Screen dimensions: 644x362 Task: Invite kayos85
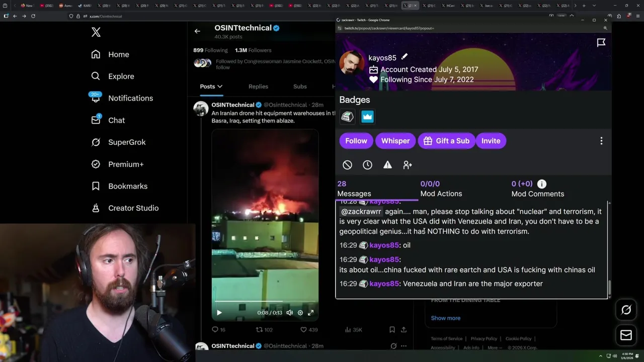click(491, 141)
